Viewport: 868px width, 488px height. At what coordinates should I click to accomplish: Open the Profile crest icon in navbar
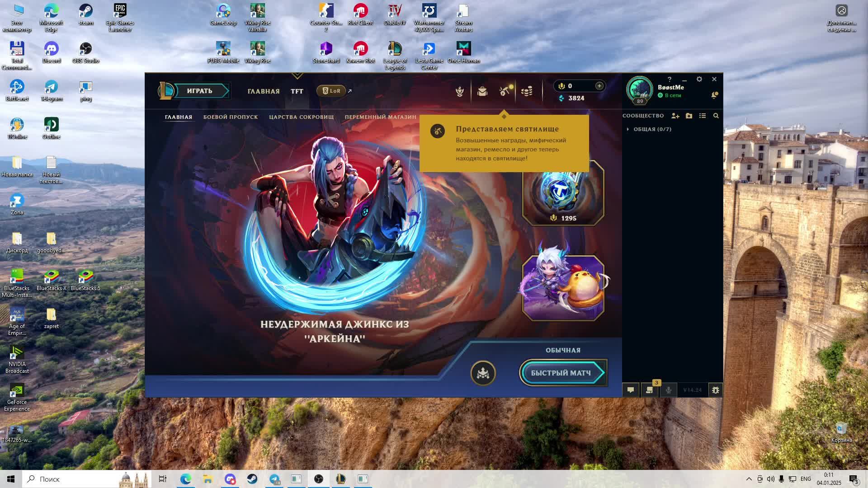tap(460, 92)
